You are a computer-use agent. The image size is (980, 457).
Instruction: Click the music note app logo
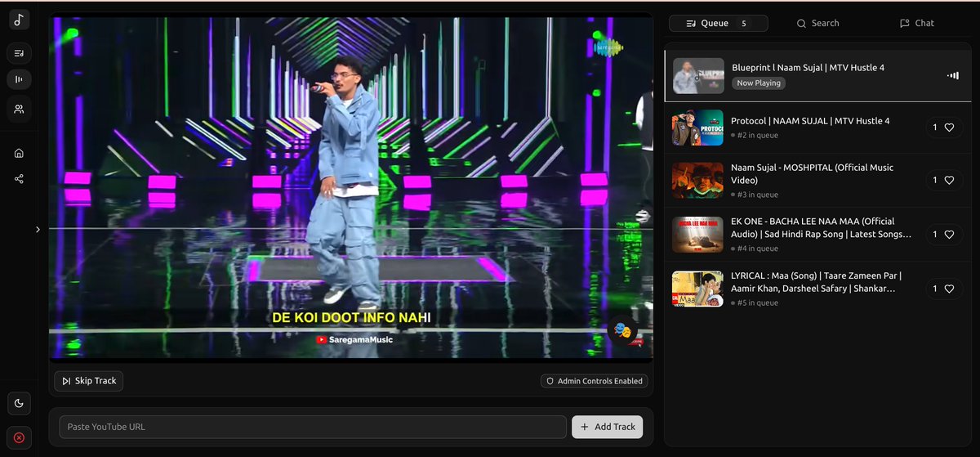click(x=19, y=20)
